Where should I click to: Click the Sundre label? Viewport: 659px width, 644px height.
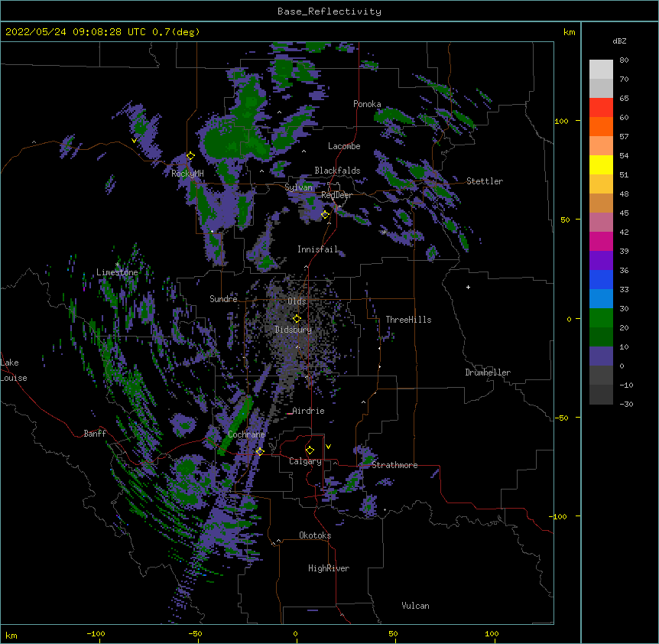click(223, 299)
